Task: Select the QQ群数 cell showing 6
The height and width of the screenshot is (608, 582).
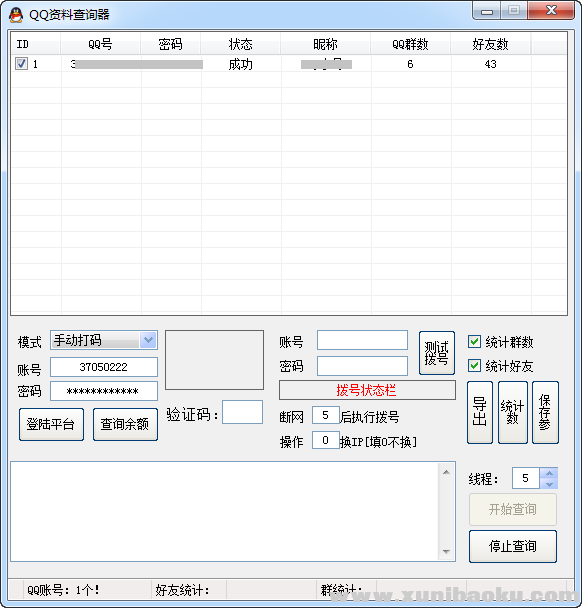Action: point(410,64)
